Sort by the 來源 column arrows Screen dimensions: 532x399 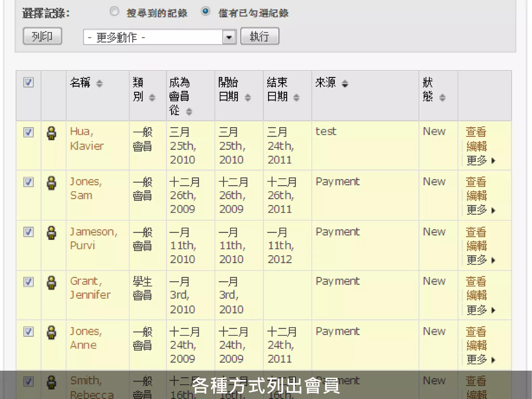345,83
